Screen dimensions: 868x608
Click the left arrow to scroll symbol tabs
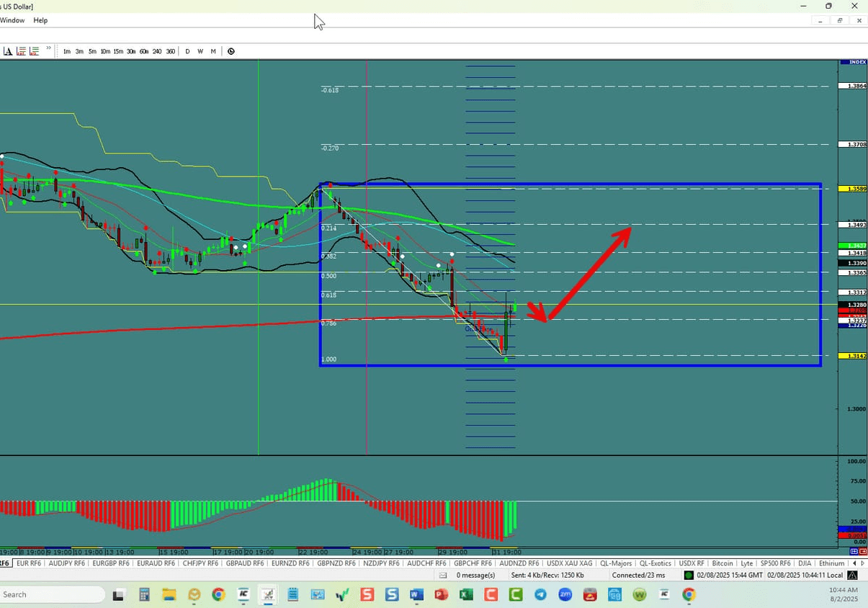coord(855,563)
